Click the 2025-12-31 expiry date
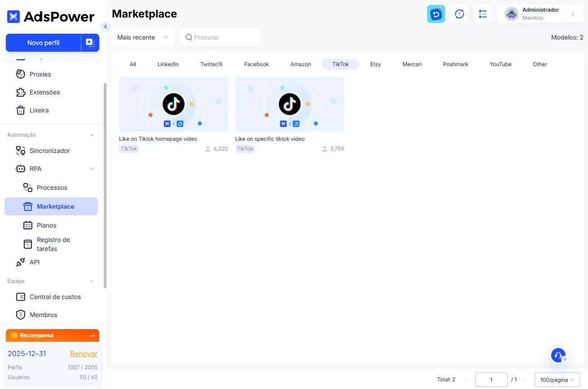 (x=27, y=353)
